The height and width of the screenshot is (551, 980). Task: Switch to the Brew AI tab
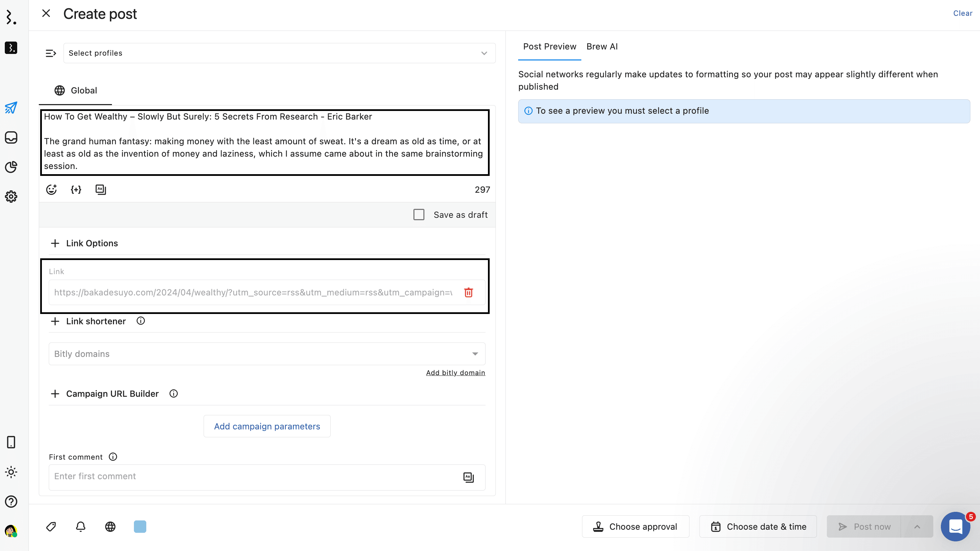(x=602, y=46)
